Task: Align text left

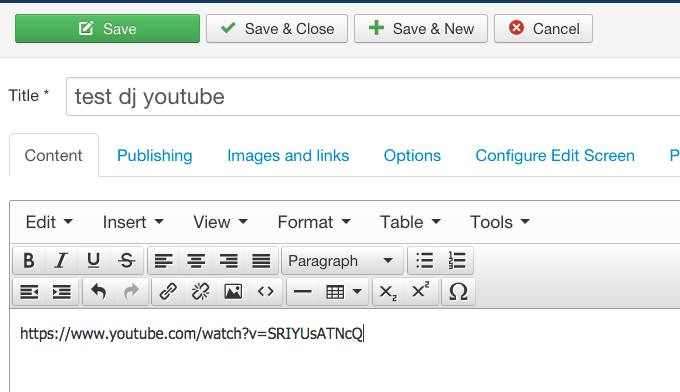Action: click(164, 261)
